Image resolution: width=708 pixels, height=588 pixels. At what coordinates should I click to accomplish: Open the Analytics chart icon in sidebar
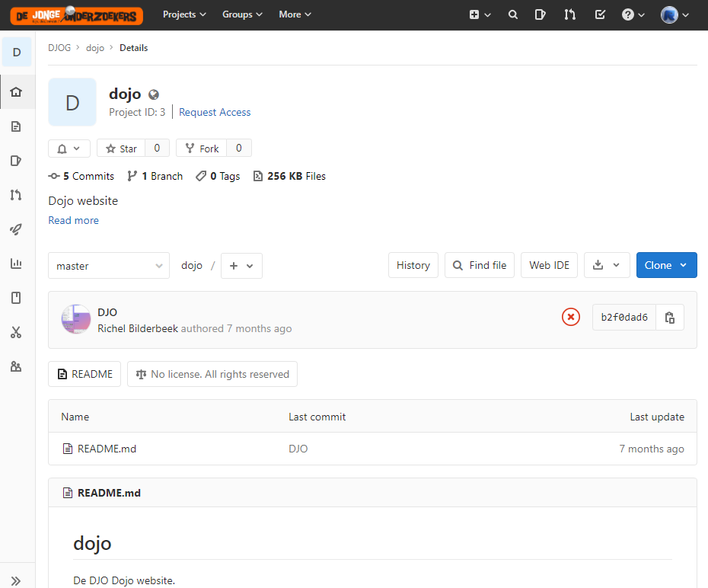[x=16, y=264]
